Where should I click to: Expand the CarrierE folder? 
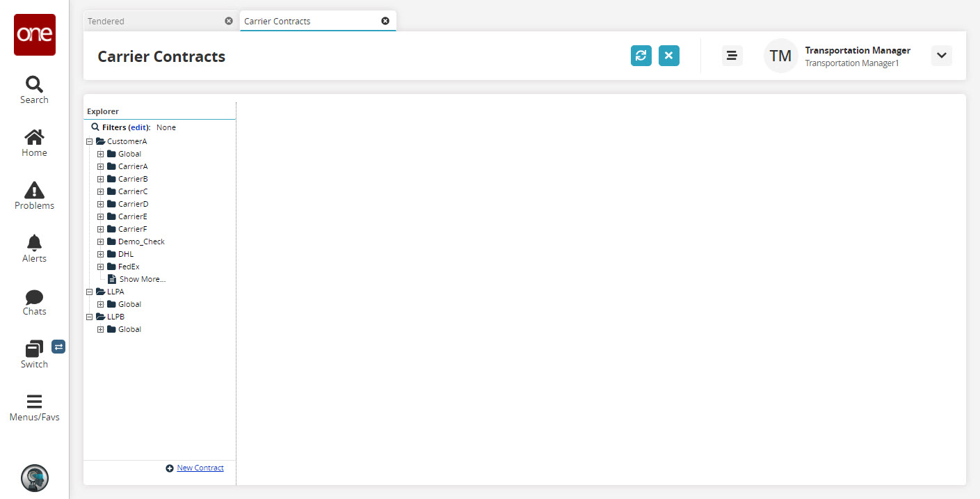coord(100,216)
